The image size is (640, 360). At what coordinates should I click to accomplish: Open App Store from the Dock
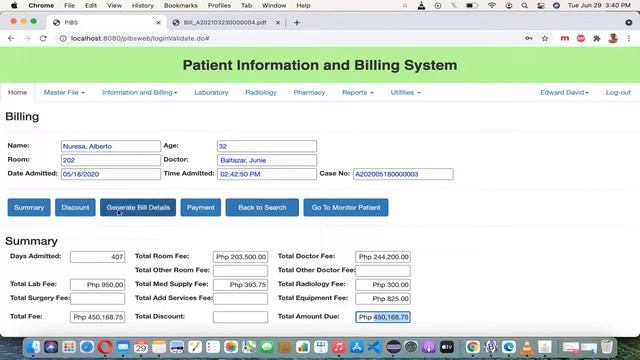(x=357, y=347)
